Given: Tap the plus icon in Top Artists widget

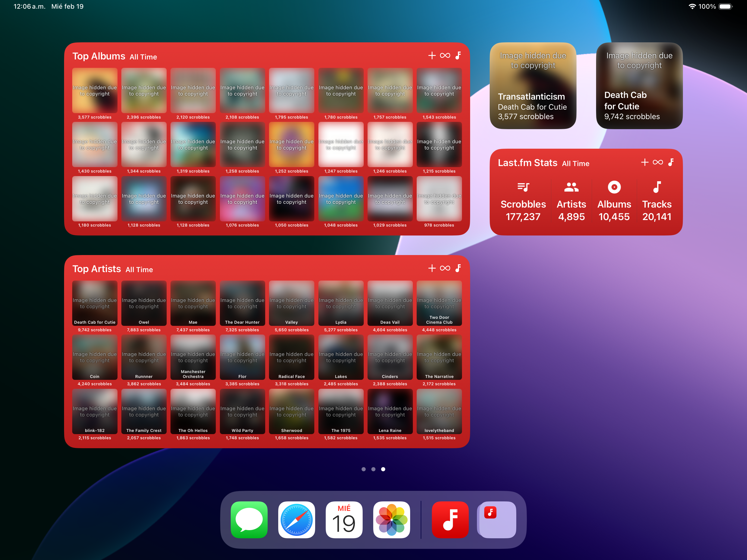Looking at the screenshot, I should pyautogui.click(x=432, y=268).
